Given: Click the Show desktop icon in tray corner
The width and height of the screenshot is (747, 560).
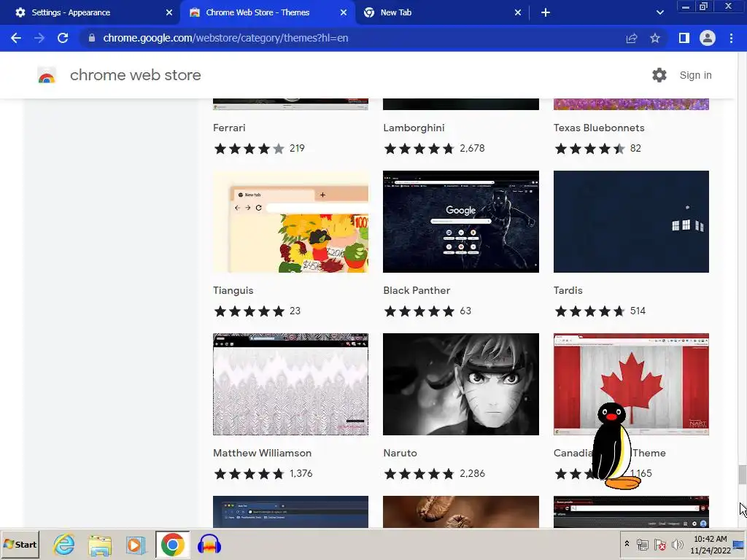Looking at the screenshot, I should [740, 544].
